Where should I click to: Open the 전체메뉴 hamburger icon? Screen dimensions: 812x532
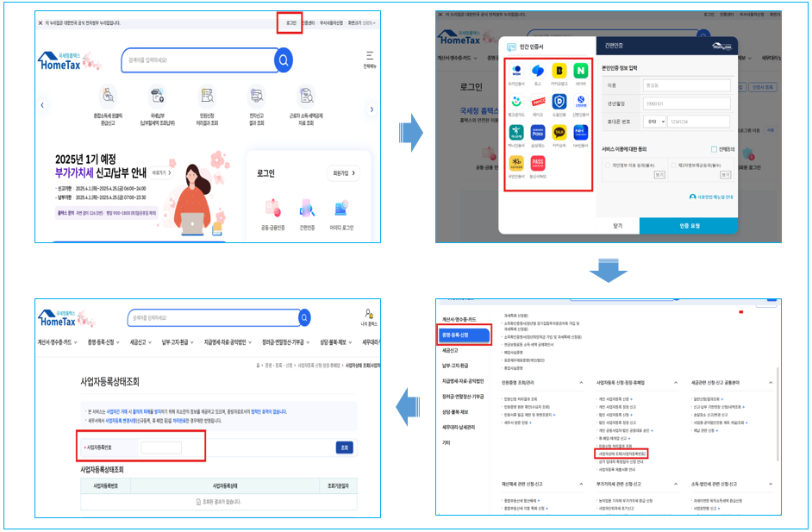coord(369,55)
